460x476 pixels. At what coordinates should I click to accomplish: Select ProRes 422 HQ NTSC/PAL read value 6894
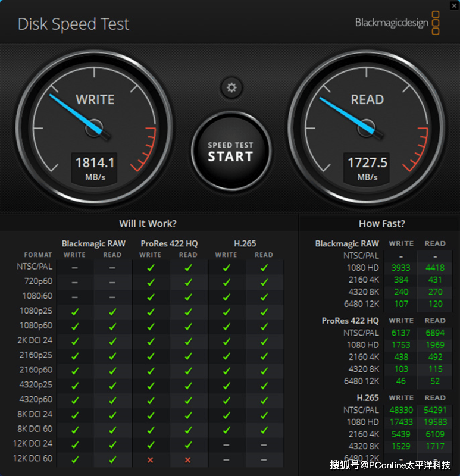click(435, 333)
